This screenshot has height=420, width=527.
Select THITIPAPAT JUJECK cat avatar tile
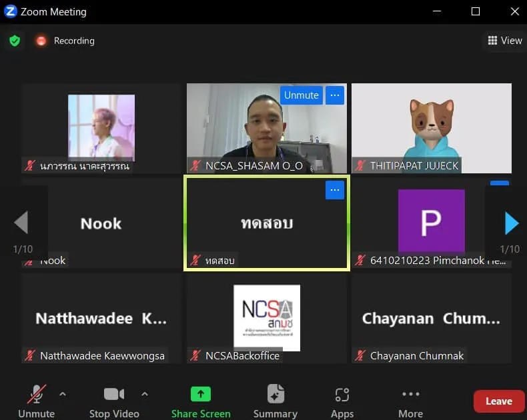click(431, 123)
